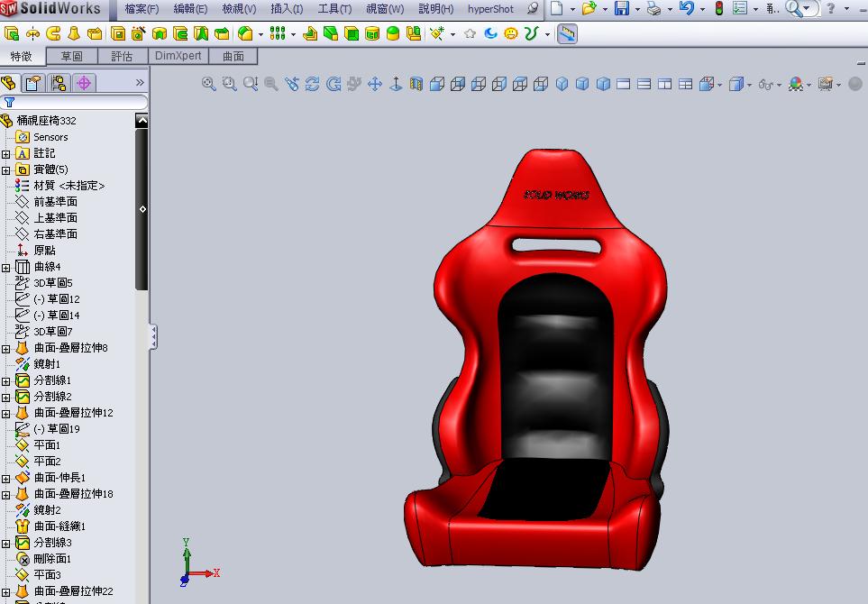Click Zoom to Fit in view toolbar

pos(209,84)
